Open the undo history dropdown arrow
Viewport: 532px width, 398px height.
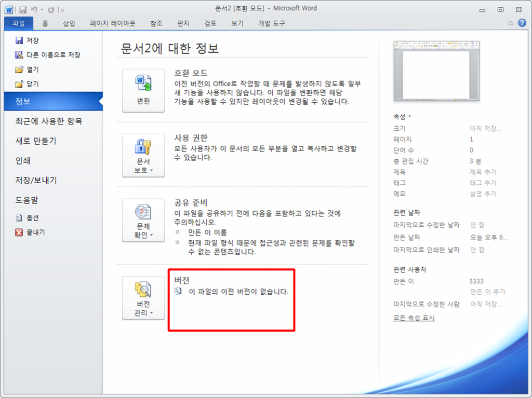pyautogui.click(x=42, y=10)
